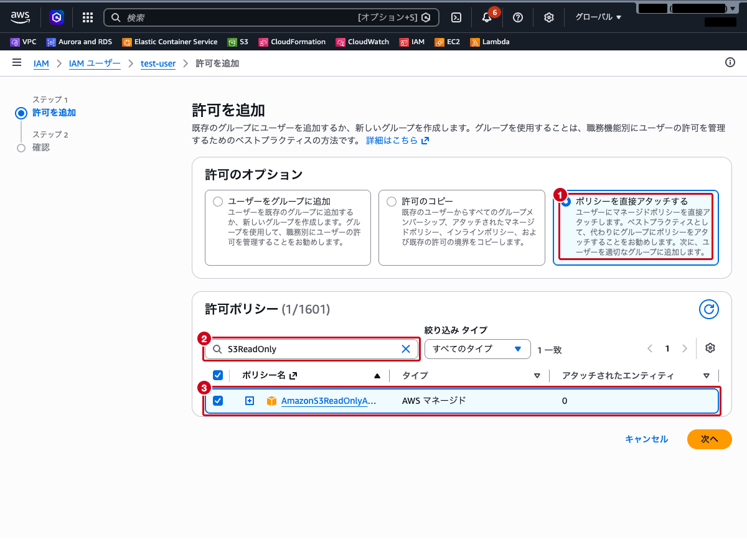Screen dimensions: 747x560
Task: Click the 1 一致 match count
Action: point(550,350)
